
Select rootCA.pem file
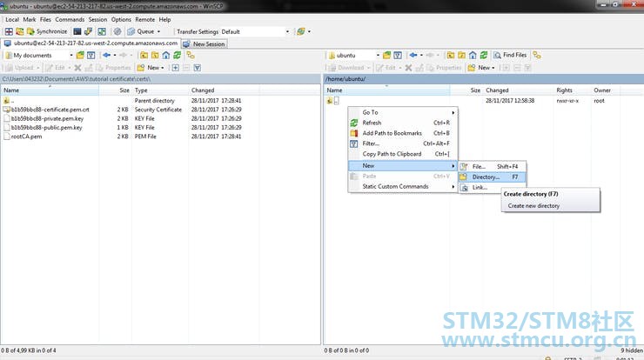coord(26,137)
